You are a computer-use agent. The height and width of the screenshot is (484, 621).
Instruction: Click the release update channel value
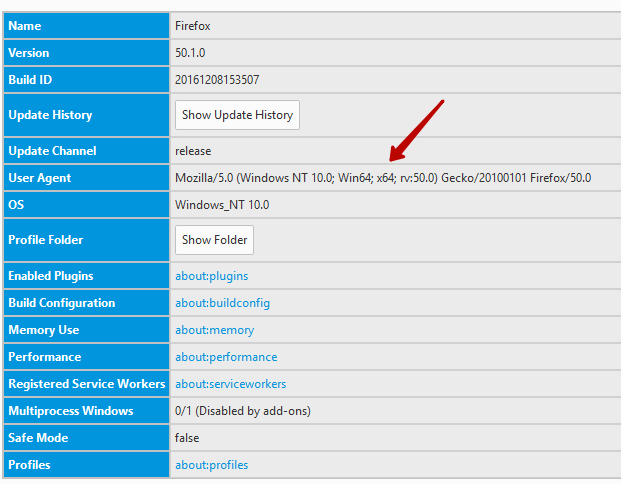point(193,151)
